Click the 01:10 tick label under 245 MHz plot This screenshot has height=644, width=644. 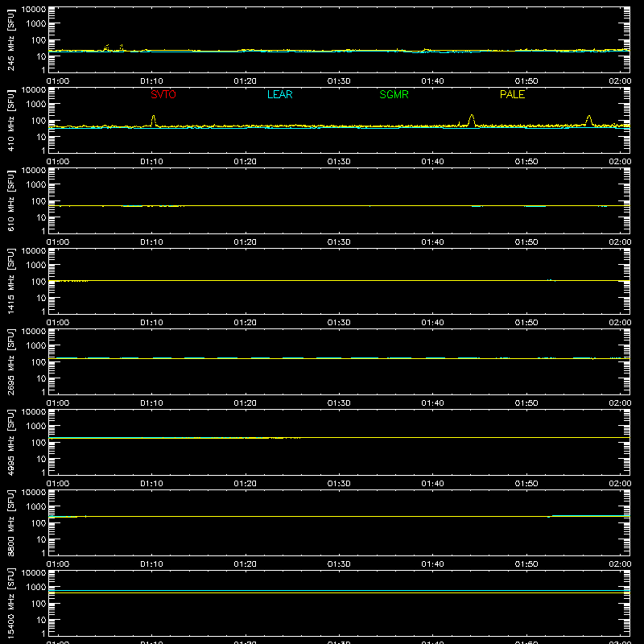click(x=151, y=81)
